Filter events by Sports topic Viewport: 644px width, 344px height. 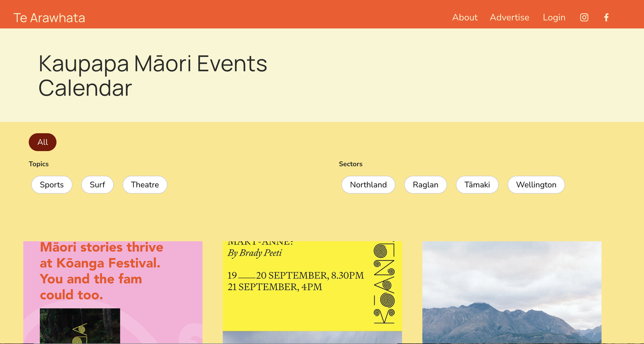coord(52,185)
